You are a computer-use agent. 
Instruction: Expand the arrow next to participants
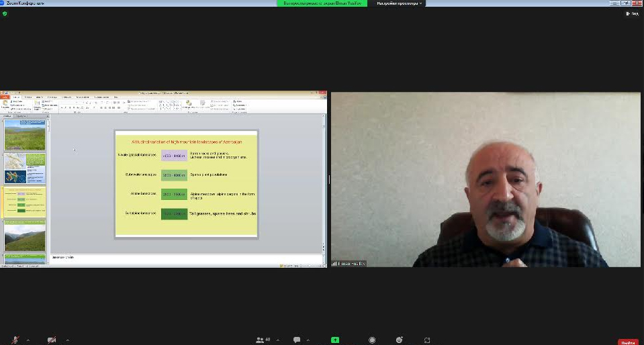[x=278, y=340]
